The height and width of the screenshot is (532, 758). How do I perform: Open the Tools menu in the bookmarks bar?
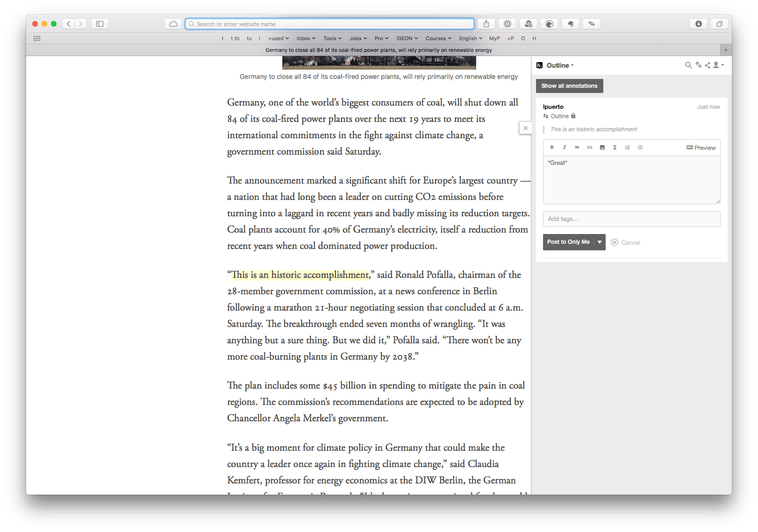point(332,38)
